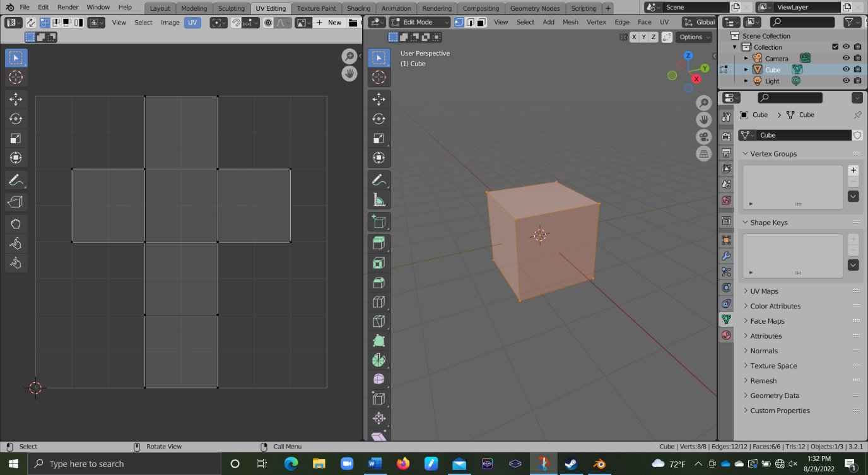This screenshot has width=868, height=475.
Task: Select the Spin tool
Action: (379, 360)
